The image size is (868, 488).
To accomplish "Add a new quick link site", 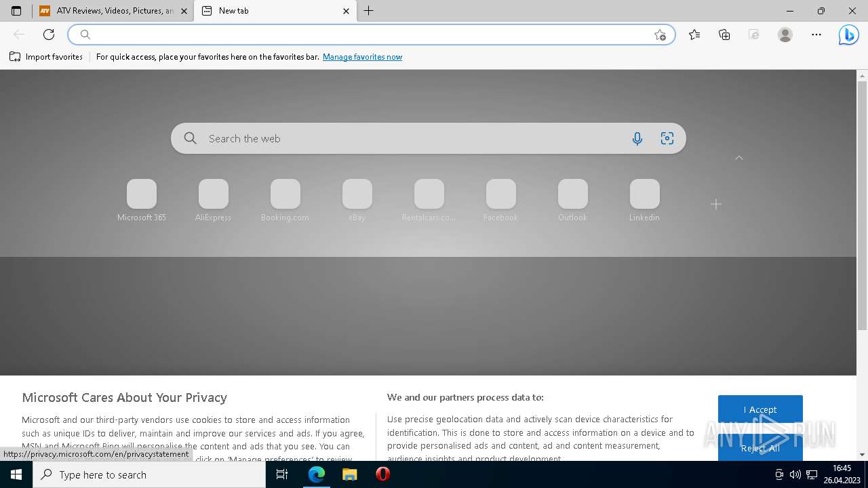I will click(716, 204).
